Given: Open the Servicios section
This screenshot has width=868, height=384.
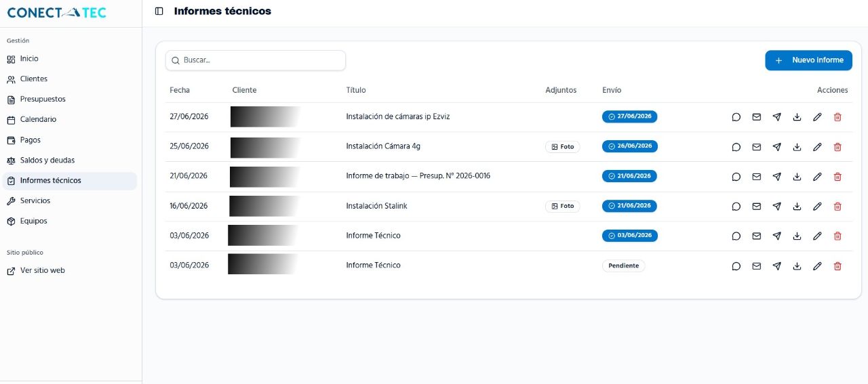Looking at the screenshot, I should tap(71, 201).
